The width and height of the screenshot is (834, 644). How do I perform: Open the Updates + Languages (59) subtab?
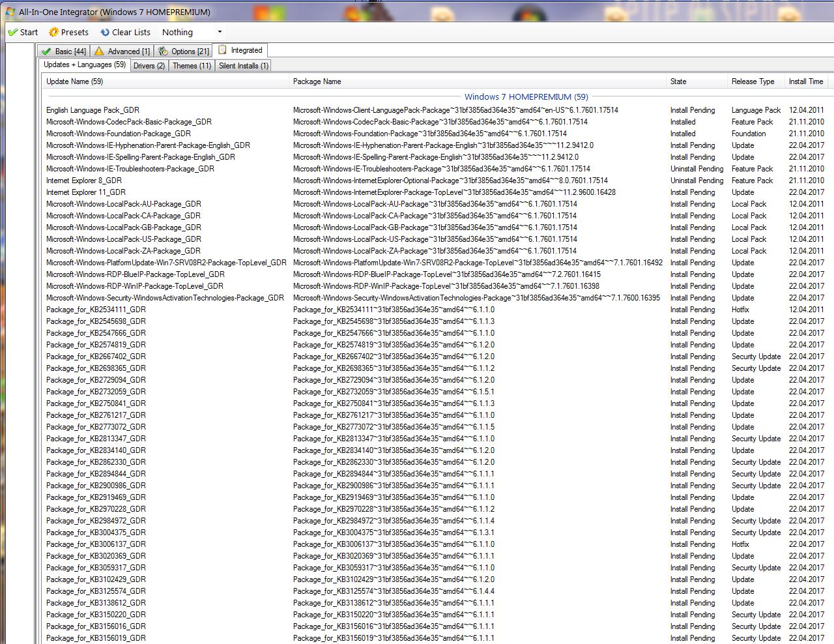(85, 65)
